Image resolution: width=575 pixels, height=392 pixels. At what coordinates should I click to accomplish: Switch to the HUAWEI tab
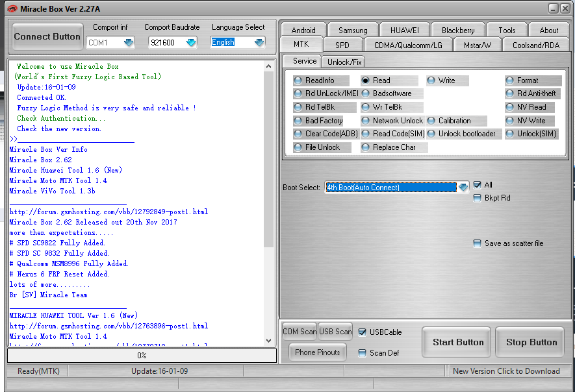[x=405, y=31]
